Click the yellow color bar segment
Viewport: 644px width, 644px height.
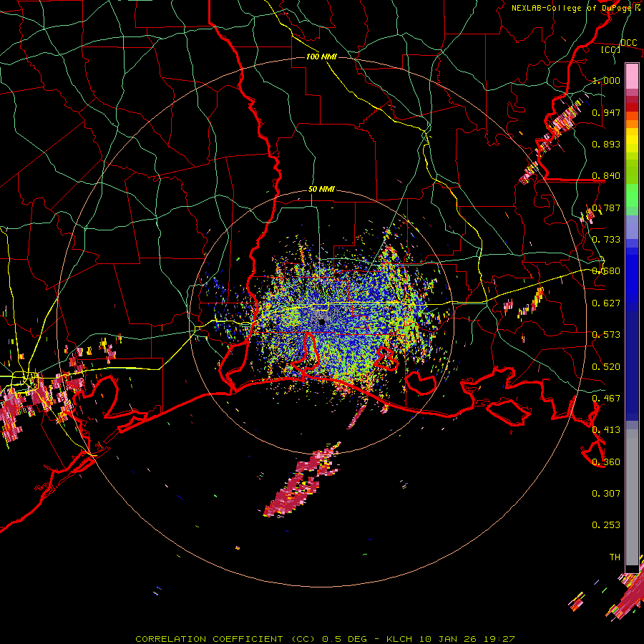coord(632,141)
